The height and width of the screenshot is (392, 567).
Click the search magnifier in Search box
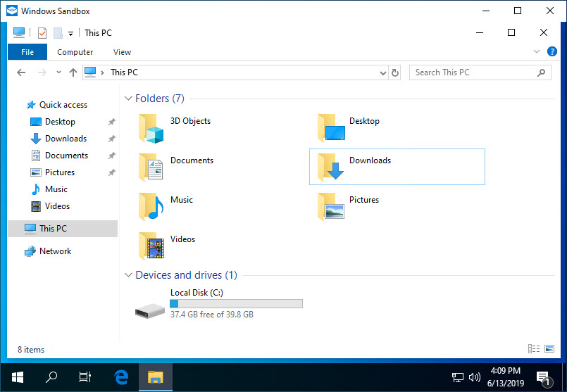tap(541, 72)
